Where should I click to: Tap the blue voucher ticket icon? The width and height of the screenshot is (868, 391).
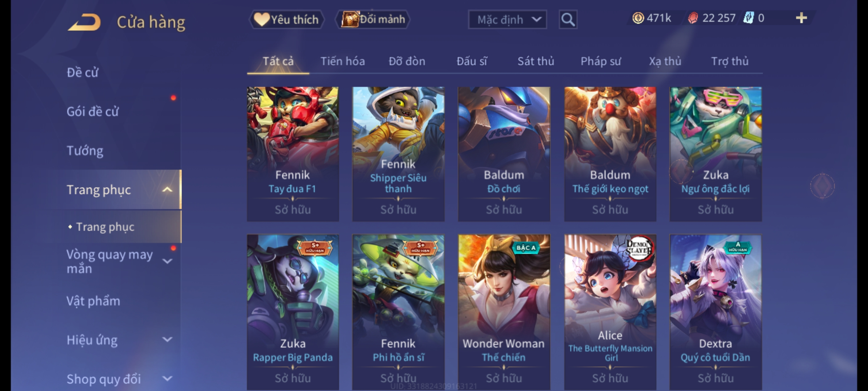coord(748,18)
